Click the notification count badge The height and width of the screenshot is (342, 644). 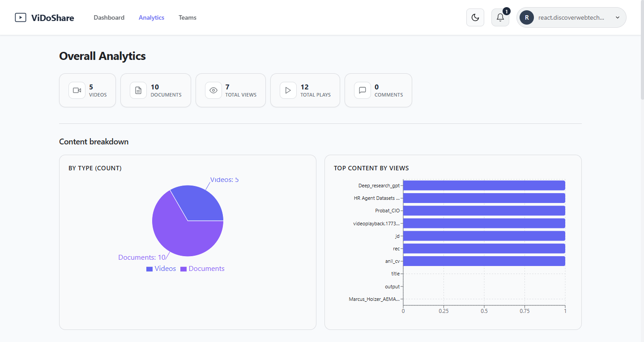pos(506,11)
